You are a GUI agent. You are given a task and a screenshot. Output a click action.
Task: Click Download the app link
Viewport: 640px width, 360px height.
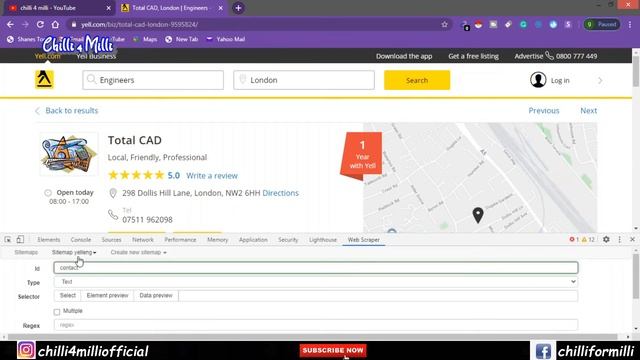coord(404,56)
